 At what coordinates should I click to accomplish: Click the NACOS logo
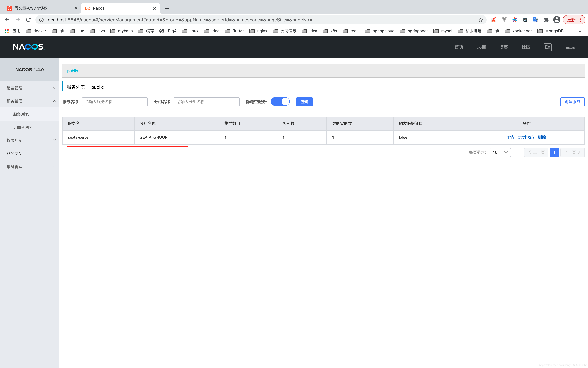29,47
